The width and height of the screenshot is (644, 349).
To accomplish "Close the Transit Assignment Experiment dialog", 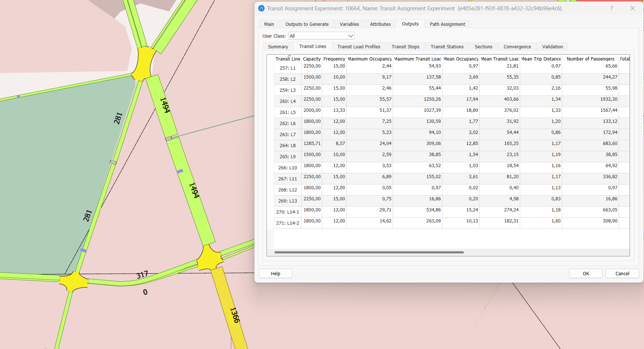I will pyautogui.click(x=632, y=8).
